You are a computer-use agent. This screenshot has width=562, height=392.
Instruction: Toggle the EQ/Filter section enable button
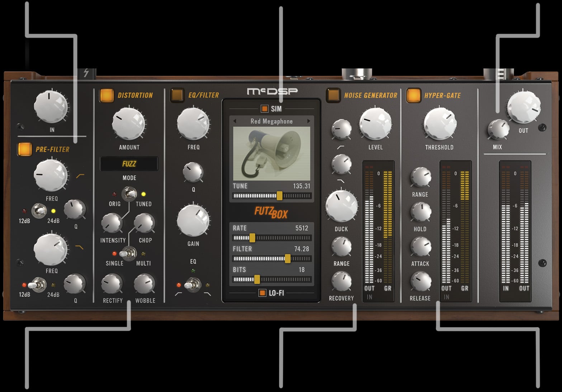(177, 95)
